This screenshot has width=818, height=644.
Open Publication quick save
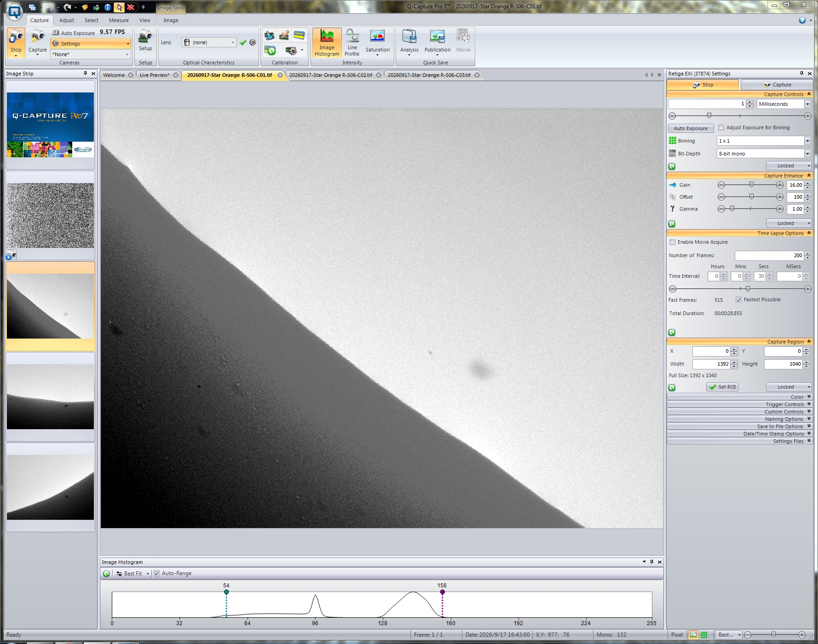(437, 43)
